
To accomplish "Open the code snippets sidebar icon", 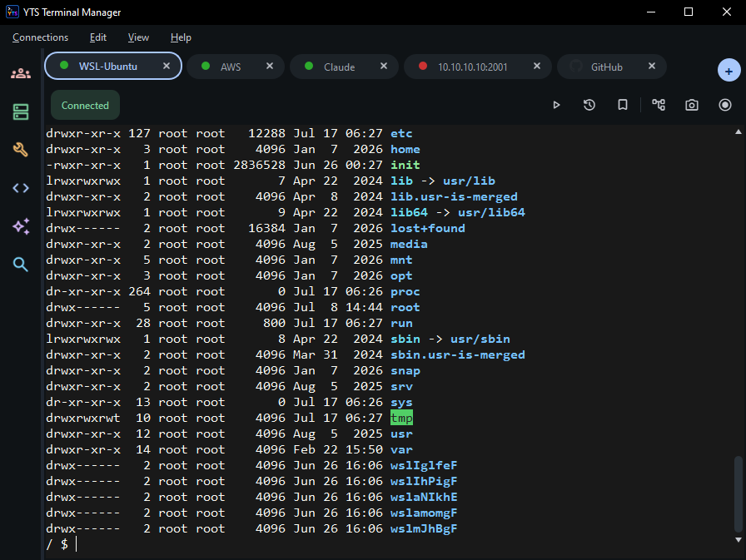I will pyautogui.click(x=21, y=188).
